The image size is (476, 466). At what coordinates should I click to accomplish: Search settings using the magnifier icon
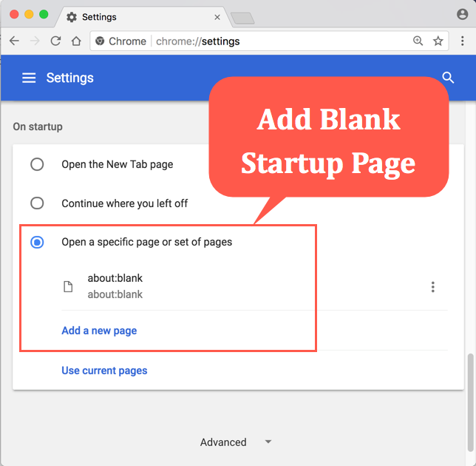coord(448,78)
